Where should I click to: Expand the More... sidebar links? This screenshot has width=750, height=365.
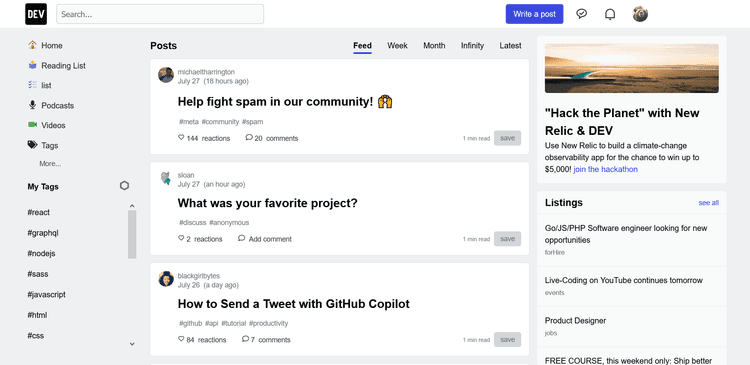(50, 164)
